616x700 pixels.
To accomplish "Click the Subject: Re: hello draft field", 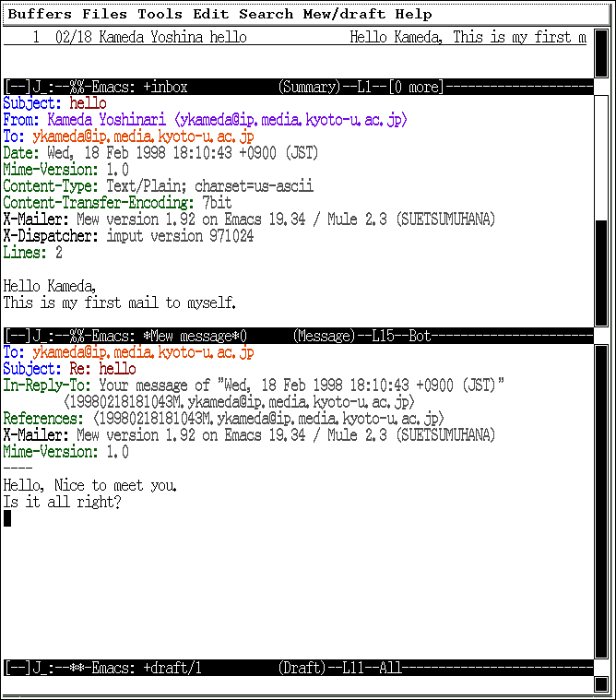I will pos(69,369).
